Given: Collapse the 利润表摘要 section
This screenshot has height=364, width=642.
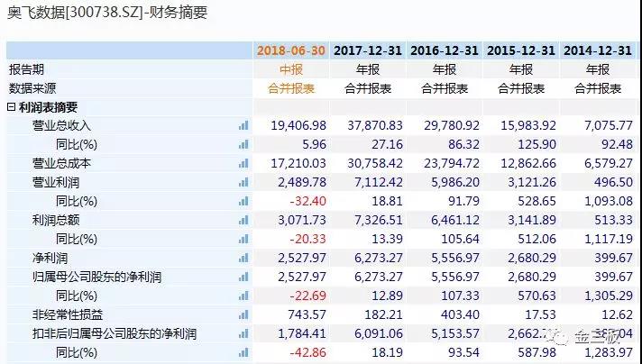Looking at the screenshot, I should tap(12, 107).
